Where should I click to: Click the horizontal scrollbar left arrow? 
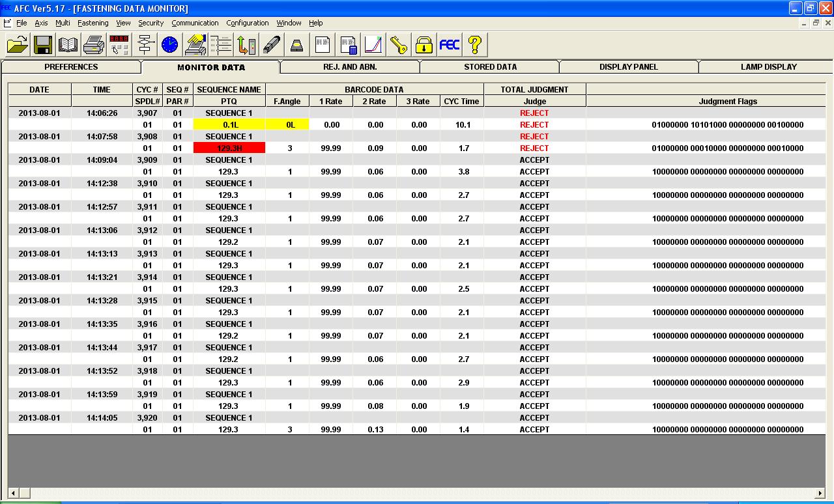[13, 494]
